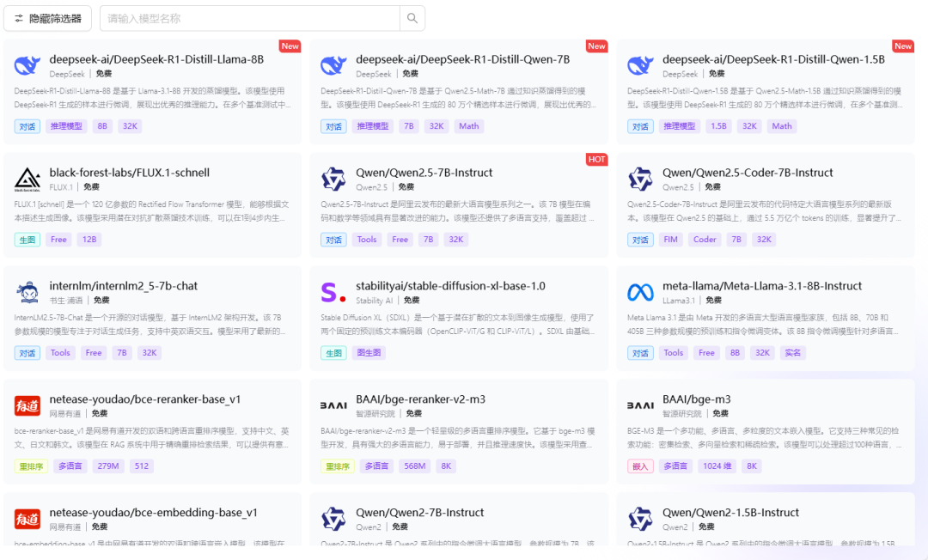Click the 推理模型 tag on Distill-Llama-8B card

[66, 126]
